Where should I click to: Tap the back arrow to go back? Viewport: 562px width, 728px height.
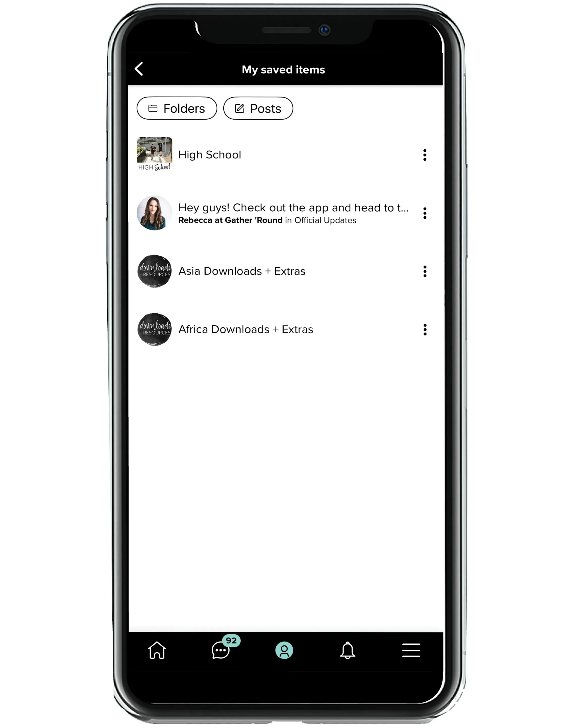pos(139,69)
